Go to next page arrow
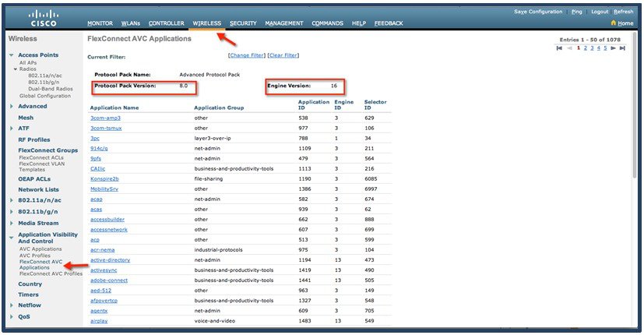This screenshot has width=644, height=335. point(613,48)
